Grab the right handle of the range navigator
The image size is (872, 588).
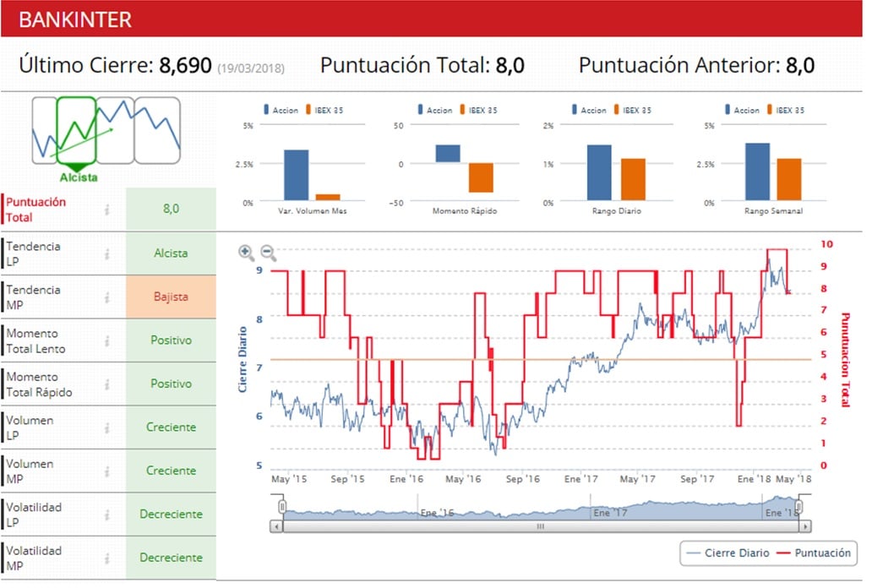[x=798, y=507]
